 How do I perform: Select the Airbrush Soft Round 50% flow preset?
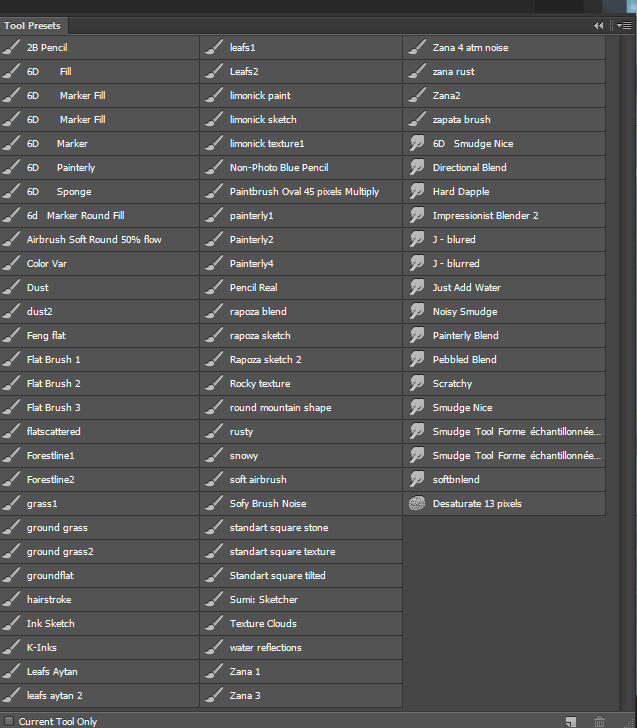point(99,239)
